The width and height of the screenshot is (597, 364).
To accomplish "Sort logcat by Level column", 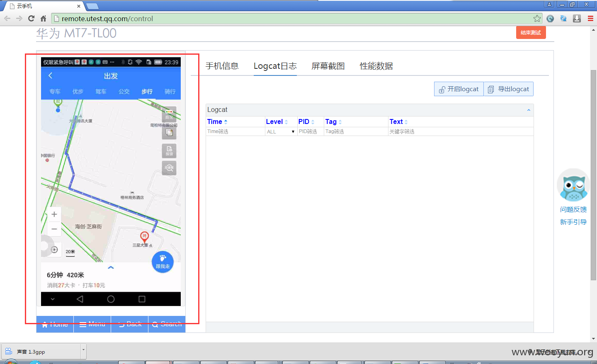I will pos(277,121).
